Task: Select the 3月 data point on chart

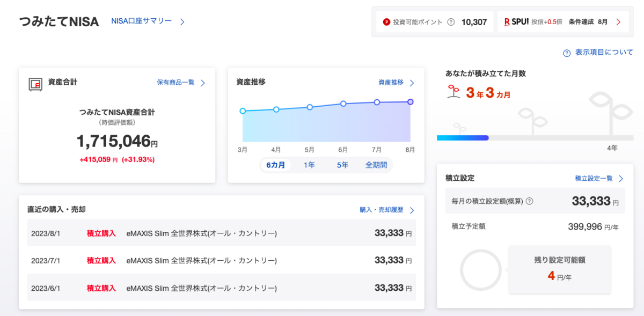Action: point(243,111)
